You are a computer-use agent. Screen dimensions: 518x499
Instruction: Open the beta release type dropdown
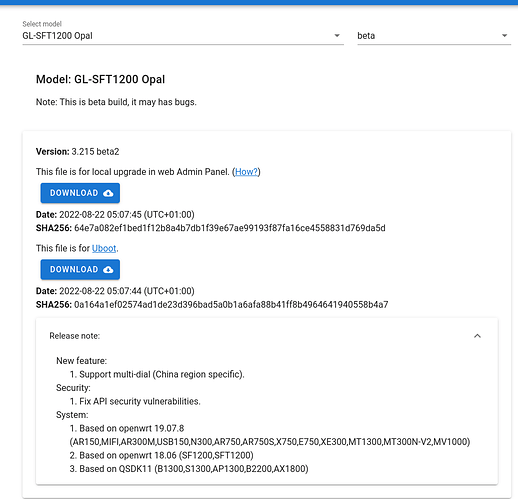(x=434, y=36)
